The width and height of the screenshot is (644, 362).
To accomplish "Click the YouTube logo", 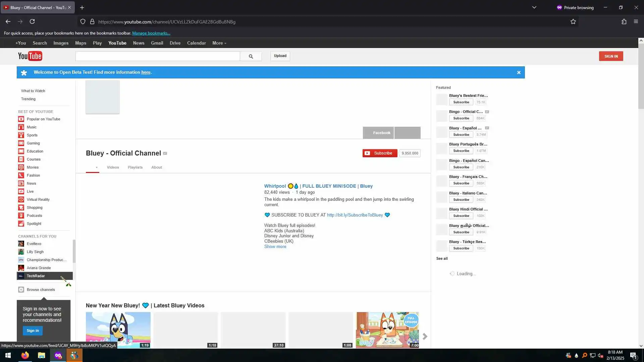I will [30, 56].
